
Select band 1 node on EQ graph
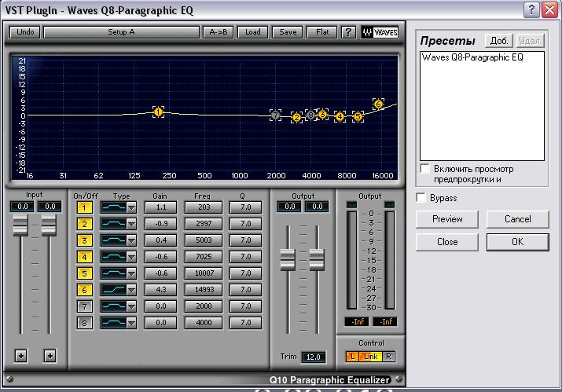point(158,112)
